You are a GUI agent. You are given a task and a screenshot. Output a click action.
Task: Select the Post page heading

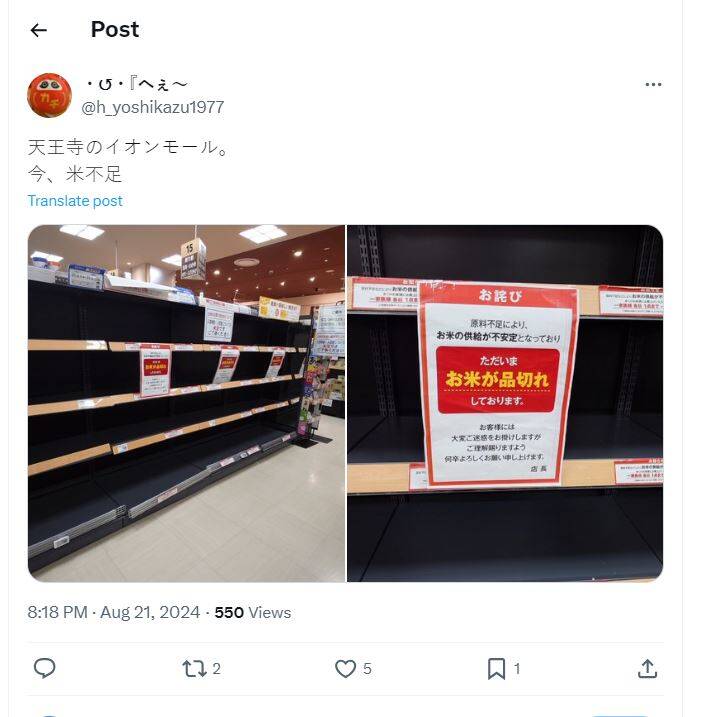[x=115, y=30]
